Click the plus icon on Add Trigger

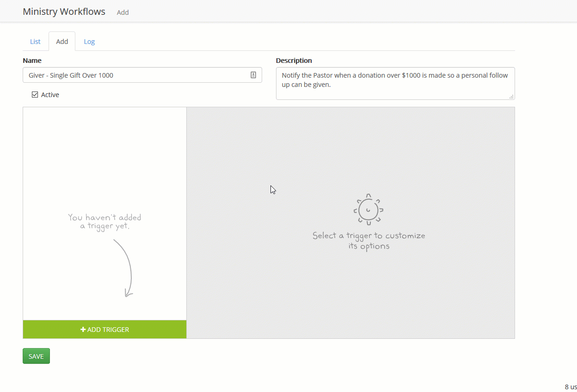[83, 330]
